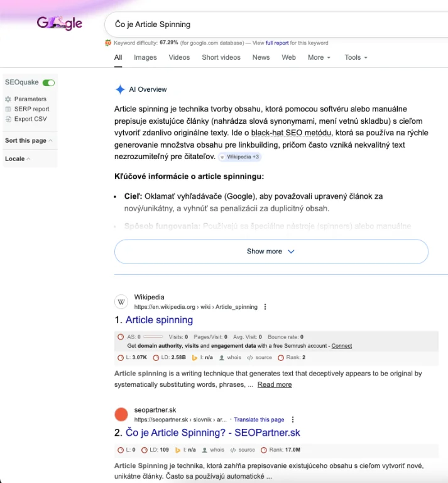This screenshot has height=483, width=448.
Task: Click the seopartner.sk orange favicon
Action: pos(121,414)
